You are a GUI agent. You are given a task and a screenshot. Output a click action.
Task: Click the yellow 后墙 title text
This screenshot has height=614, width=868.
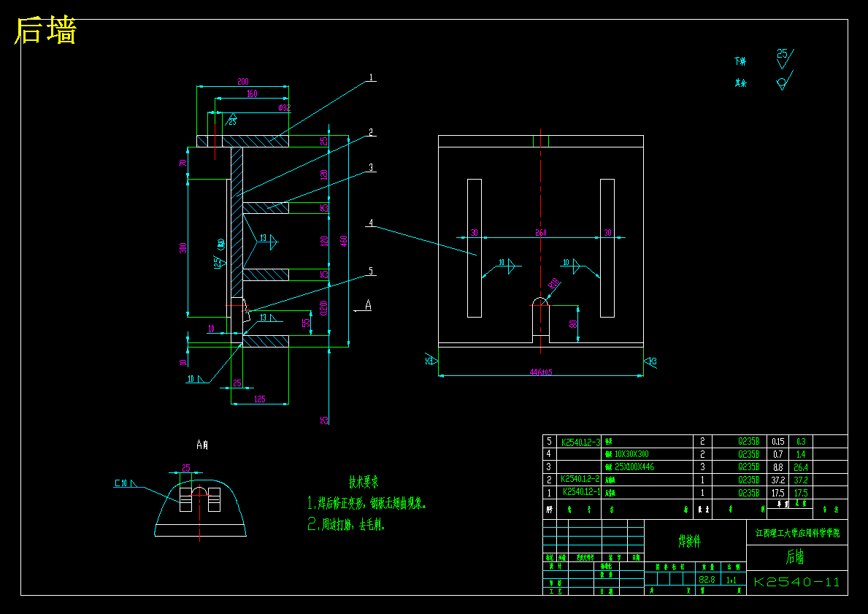45,31
